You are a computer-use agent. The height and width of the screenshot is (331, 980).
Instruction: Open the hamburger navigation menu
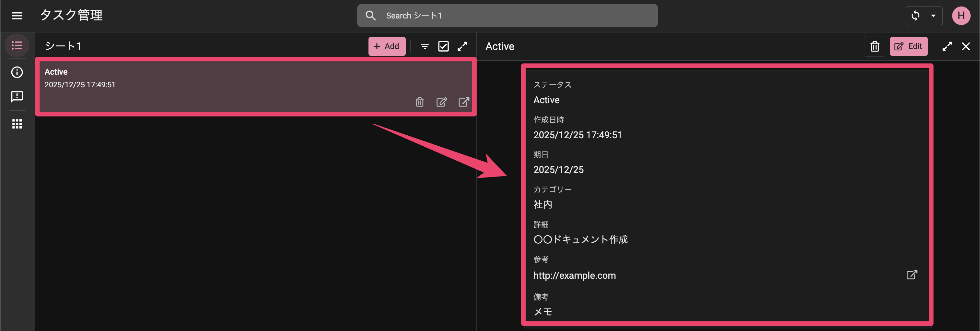17,16
